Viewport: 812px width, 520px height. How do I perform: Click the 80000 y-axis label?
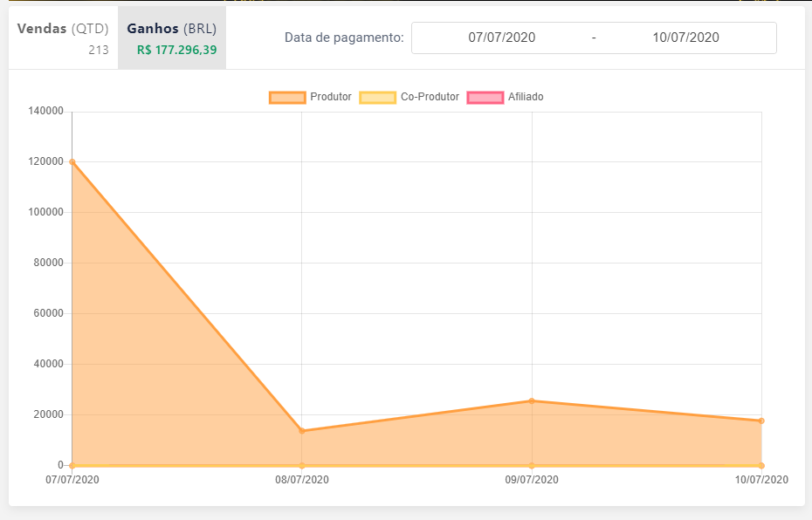click(48, 263)
